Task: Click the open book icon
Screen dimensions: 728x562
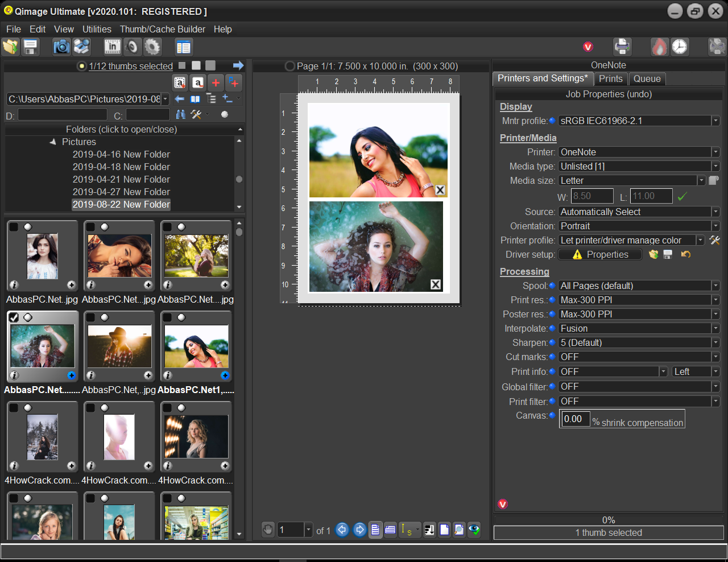Action: point(195,99)
